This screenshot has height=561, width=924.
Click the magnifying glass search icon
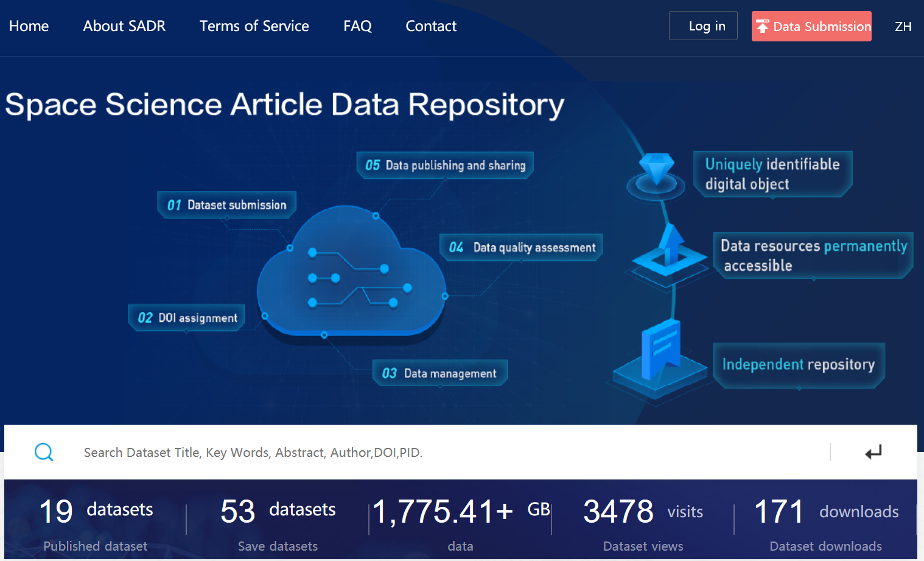44,452
